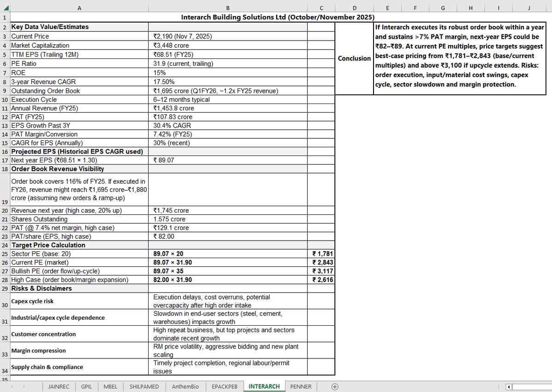Screen dimensions: 552x392
Task: Switch to the MBEL sheet tab
Action: point(110,386)
